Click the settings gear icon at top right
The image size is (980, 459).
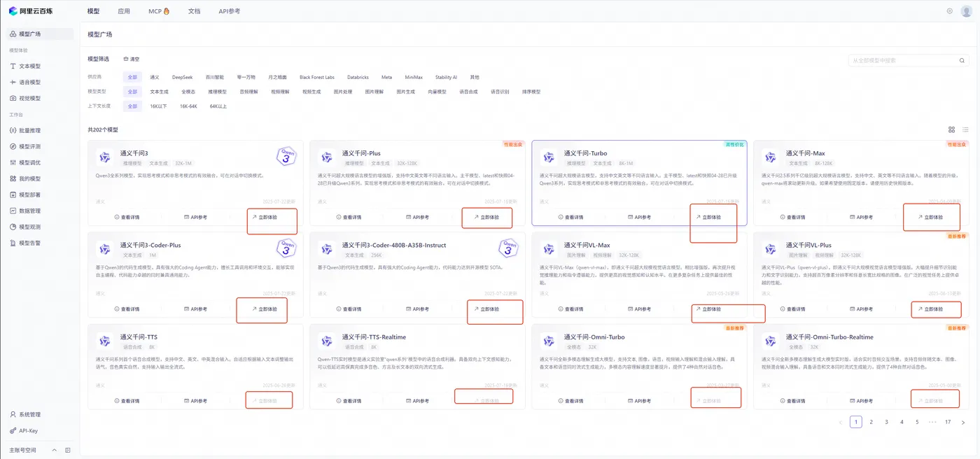950,11
